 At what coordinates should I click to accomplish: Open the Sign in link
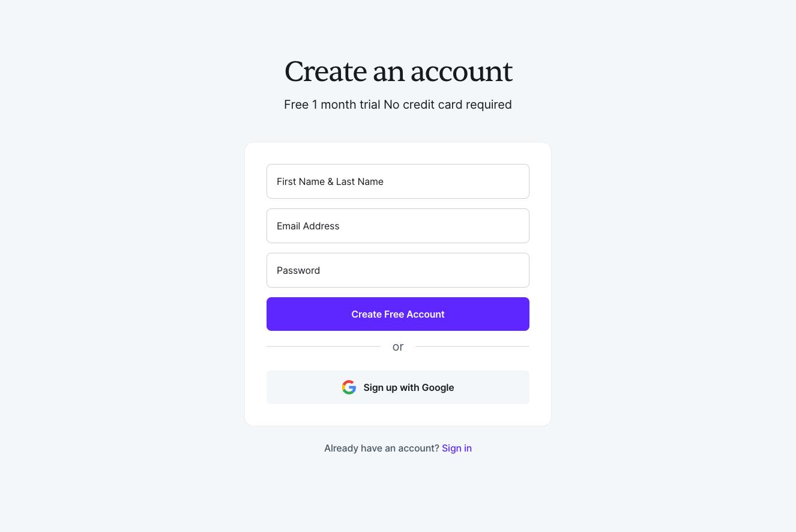coord(456,448)
